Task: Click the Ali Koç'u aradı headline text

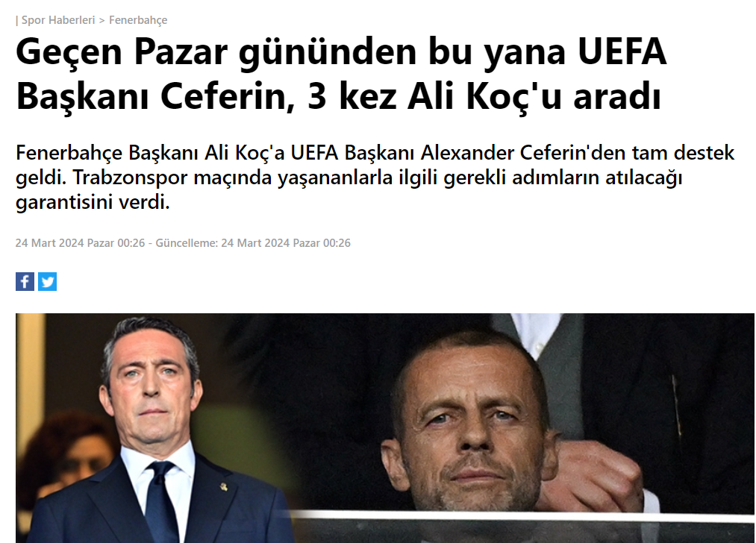Action: click(534, 96)
